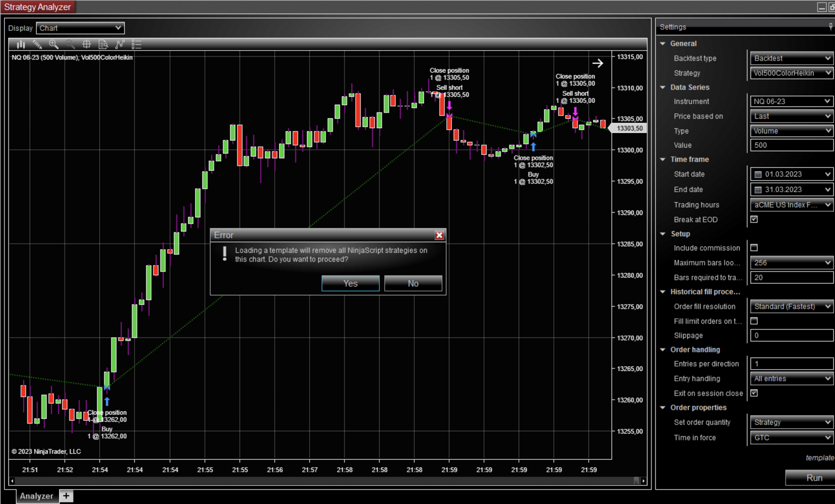Open the data box document icon
The height and width of the screenshot is (504, 835).
103,44
